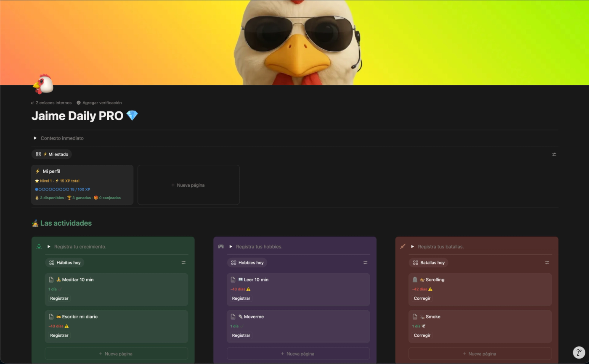The height and width of the screenshot is (364, 589).
Task: Click Corregir on the Scrolling card
Action: point(422,298)
